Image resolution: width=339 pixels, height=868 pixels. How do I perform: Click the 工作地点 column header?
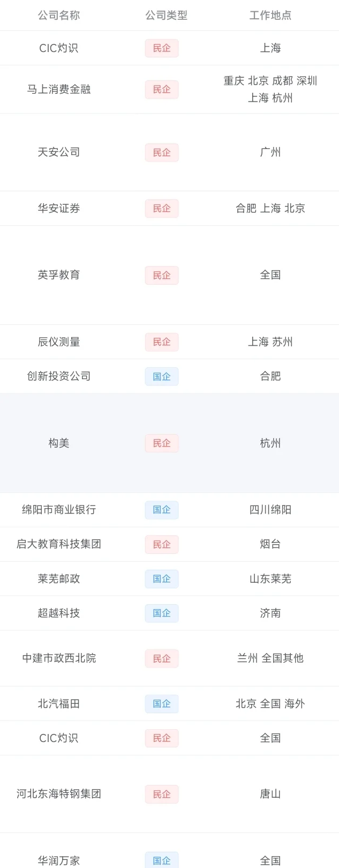pos(270,16)
